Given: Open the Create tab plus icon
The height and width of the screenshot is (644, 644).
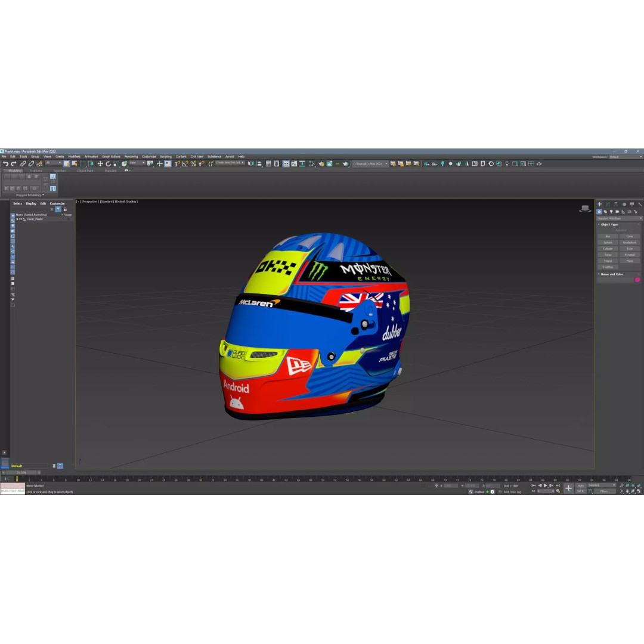Looking at the screenshot, I should tap(600, 204).
